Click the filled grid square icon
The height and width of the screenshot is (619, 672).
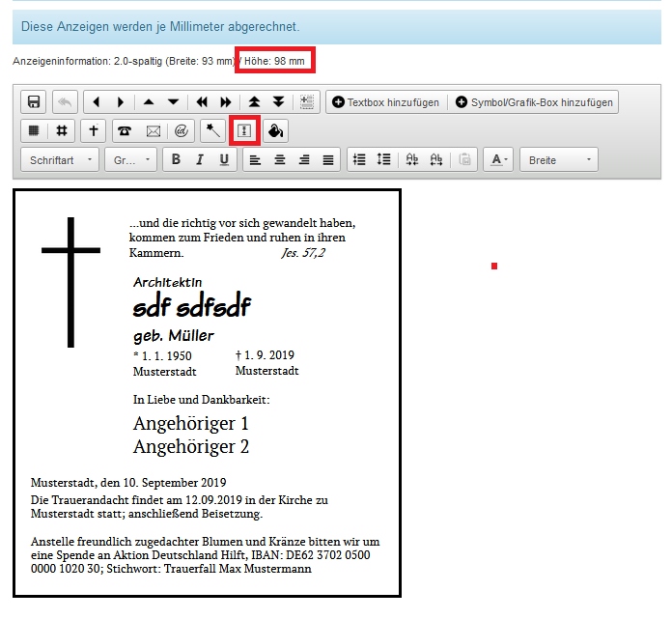[34, 130]
